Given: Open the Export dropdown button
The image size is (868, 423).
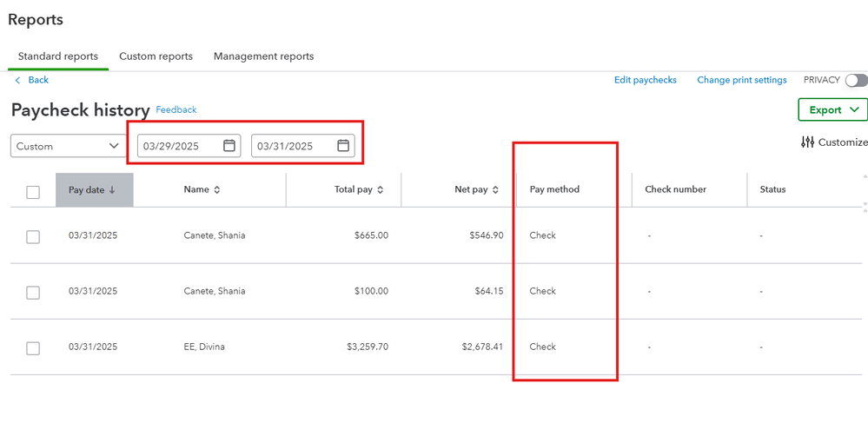Looking at the screenshot, I should pyautogui.click(x=832, y=110).
